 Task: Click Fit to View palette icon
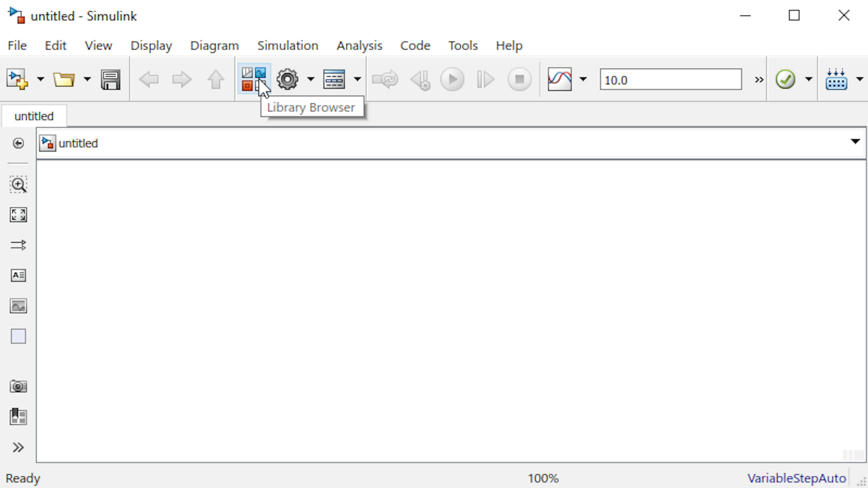coord(18,215)
